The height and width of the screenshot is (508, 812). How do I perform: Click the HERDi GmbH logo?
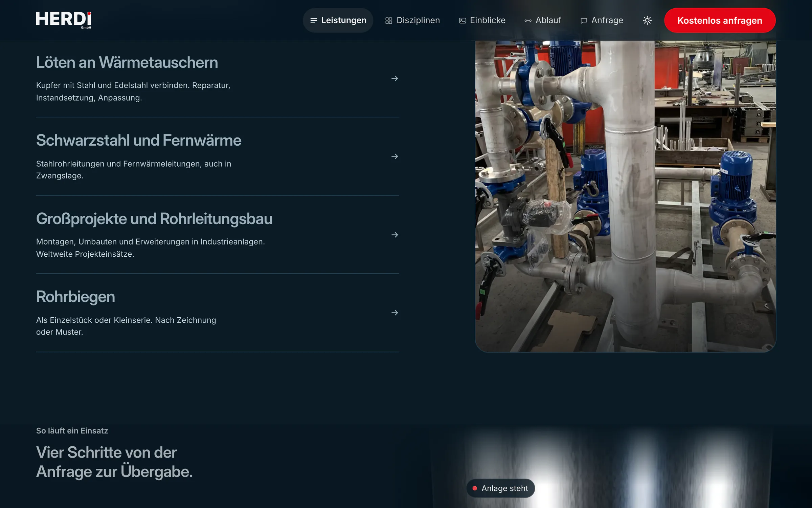(64, 20)
